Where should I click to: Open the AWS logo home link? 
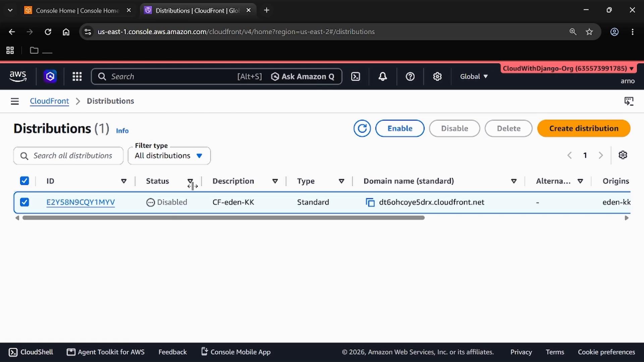(18, 76)
